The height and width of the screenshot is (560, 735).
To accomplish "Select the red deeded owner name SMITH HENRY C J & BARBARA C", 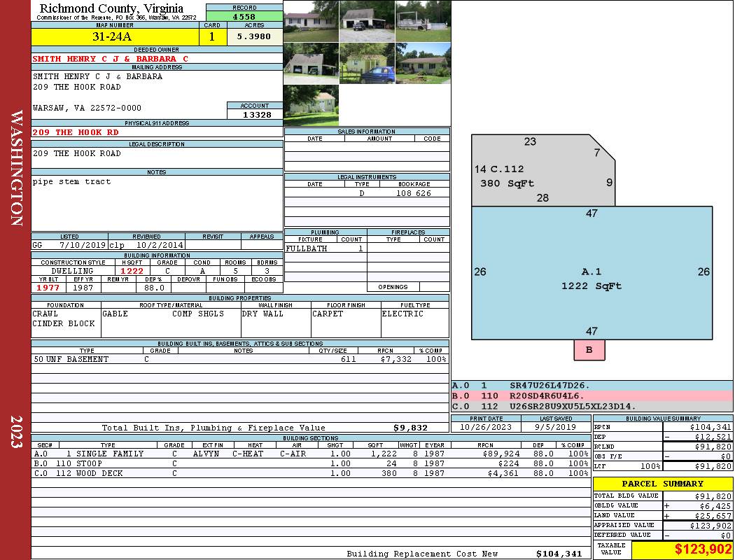I will point(110,59).
